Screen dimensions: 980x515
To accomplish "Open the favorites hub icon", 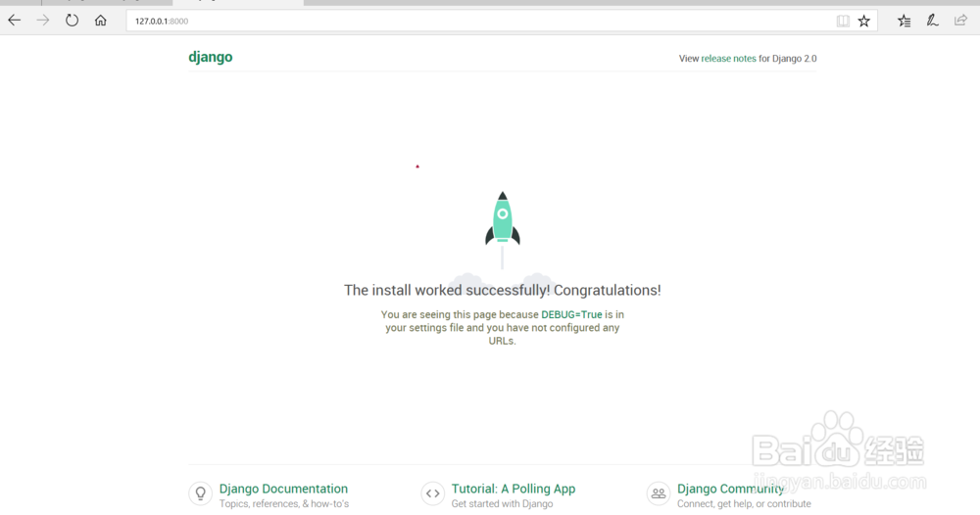I will [904, 22].
